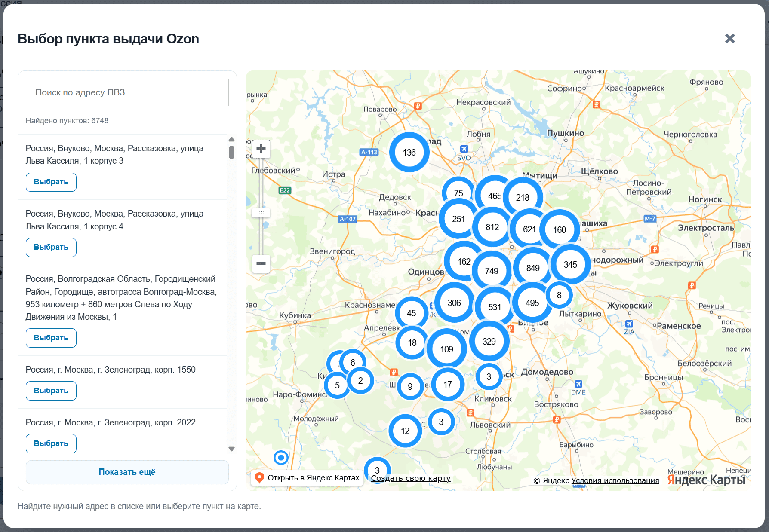The image size is (769, 532).
Task: Click the 329 cluster marker on map
Action: 489,341
